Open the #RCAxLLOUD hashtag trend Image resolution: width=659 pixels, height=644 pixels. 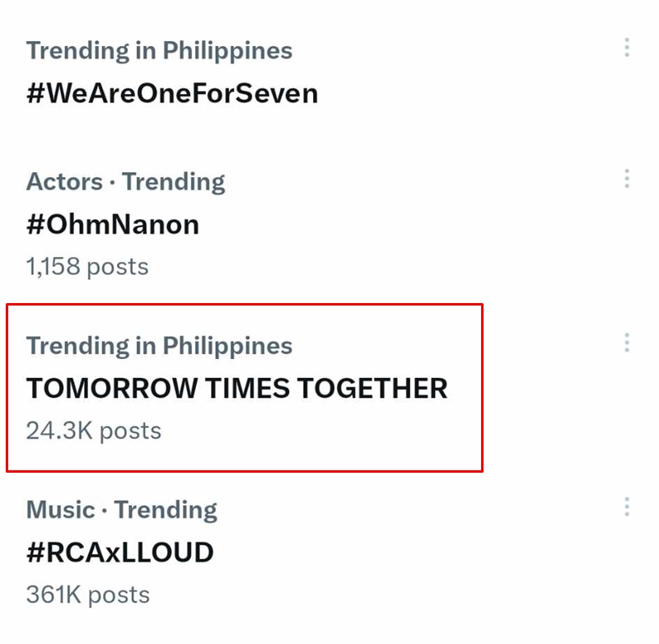(x=120, y=552)
